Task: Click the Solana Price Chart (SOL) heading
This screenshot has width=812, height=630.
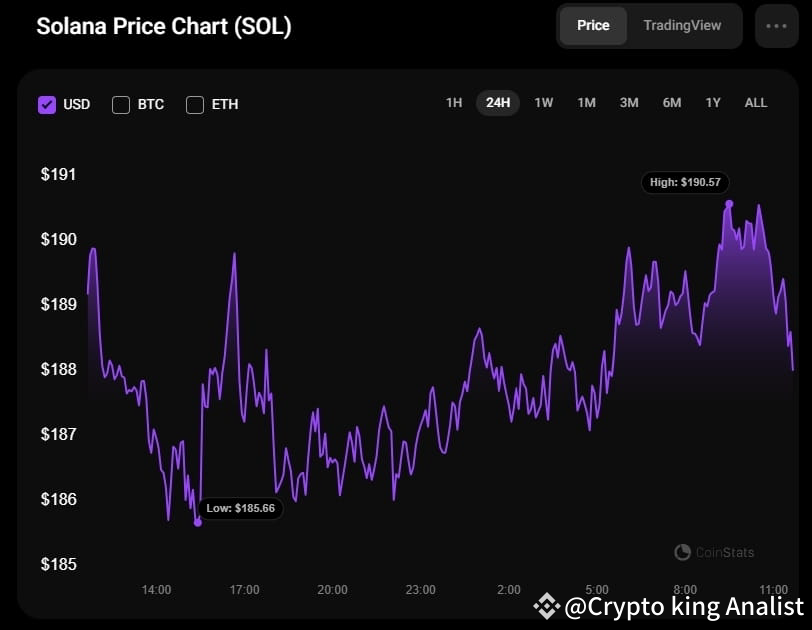Action: 164,27
